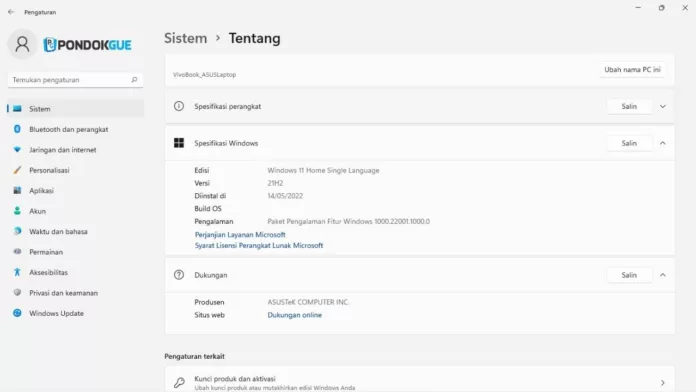Screen dimensions: 696x392
Task: Click the Akun person icon
Action: point(17,211)
